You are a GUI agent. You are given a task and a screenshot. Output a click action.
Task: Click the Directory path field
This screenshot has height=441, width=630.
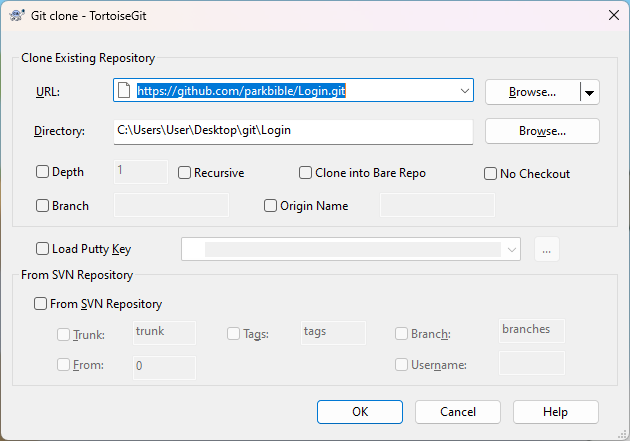(293, 132)
